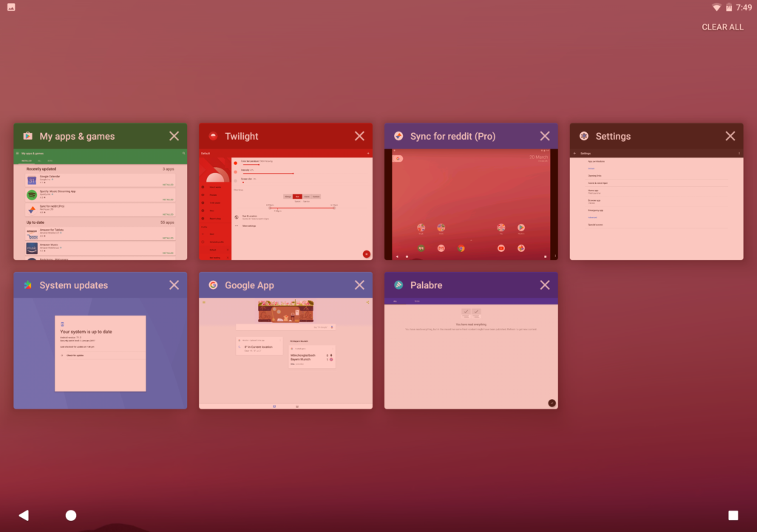This screenshot has height=532, width=757.
Task: Tap the Wi-Fi status icon in status bar
Action: point(716,7)
